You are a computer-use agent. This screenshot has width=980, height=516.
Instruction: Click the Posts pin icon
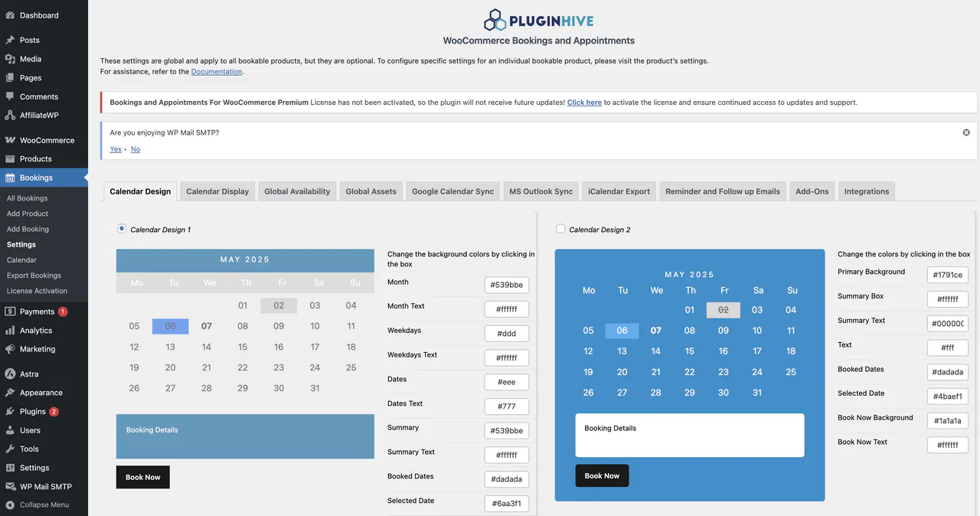pyautogui.click(x=10, y=40)
